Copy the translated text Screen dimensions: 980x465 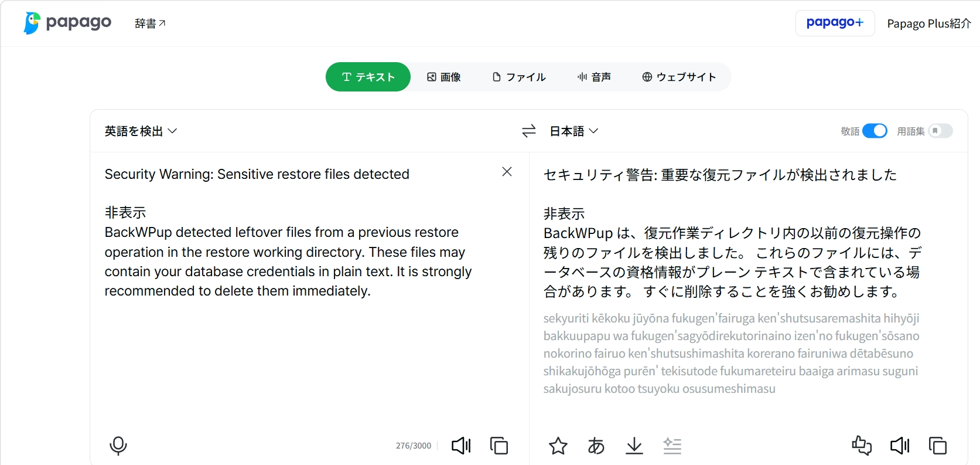(x=938, y=446)
